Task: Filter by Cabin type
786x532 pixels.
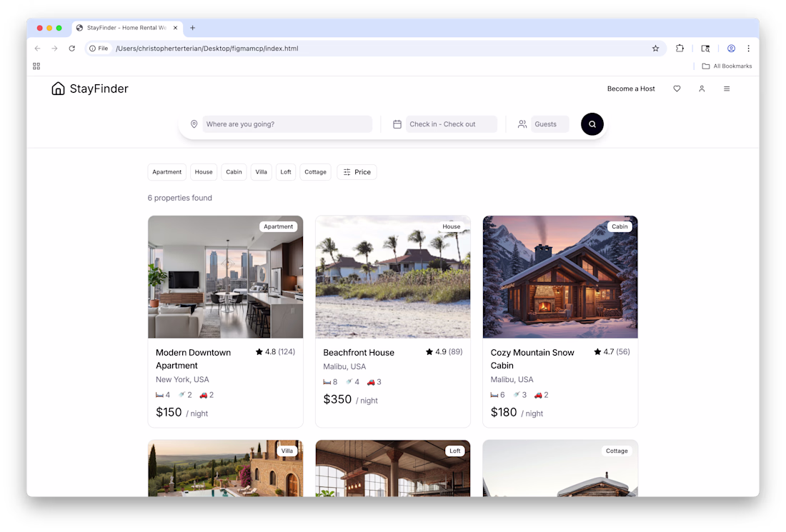Action: 234,172
